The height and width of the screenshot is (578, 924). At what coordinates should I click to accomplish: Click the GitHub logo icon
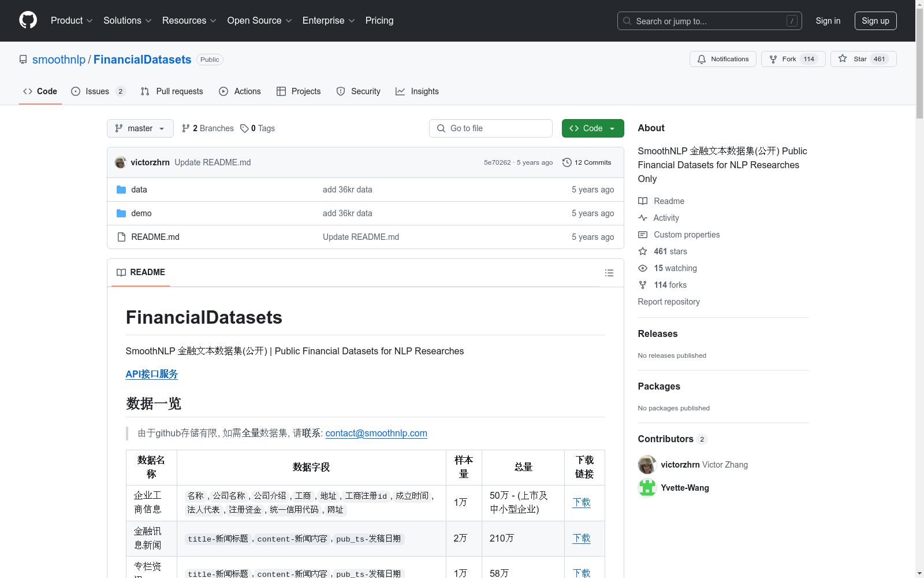(28, 20)
